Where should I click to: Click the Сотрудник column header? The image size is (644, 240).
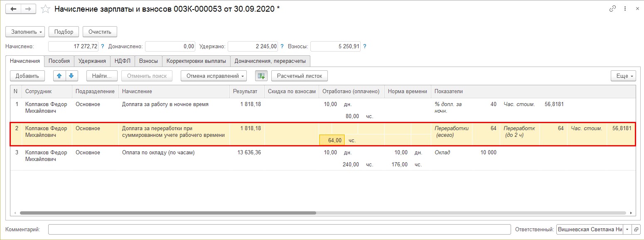coord(47,92)
